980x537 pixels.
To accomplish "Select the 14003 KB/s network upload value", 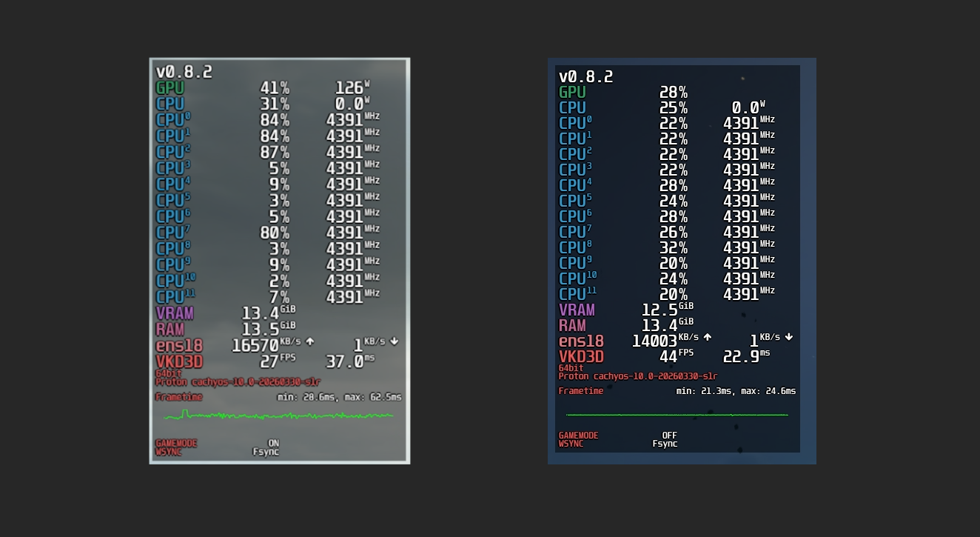I will [665, 341].
